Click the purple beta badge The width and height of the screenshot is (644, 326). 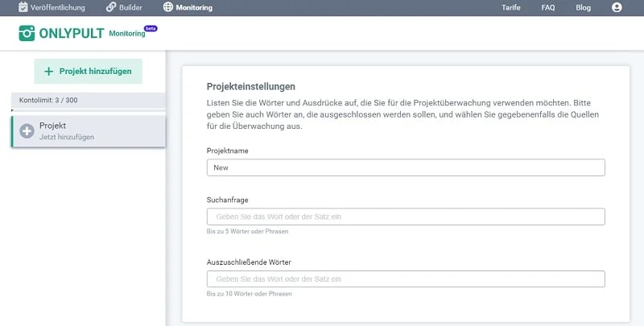click(x=150, y=28)
